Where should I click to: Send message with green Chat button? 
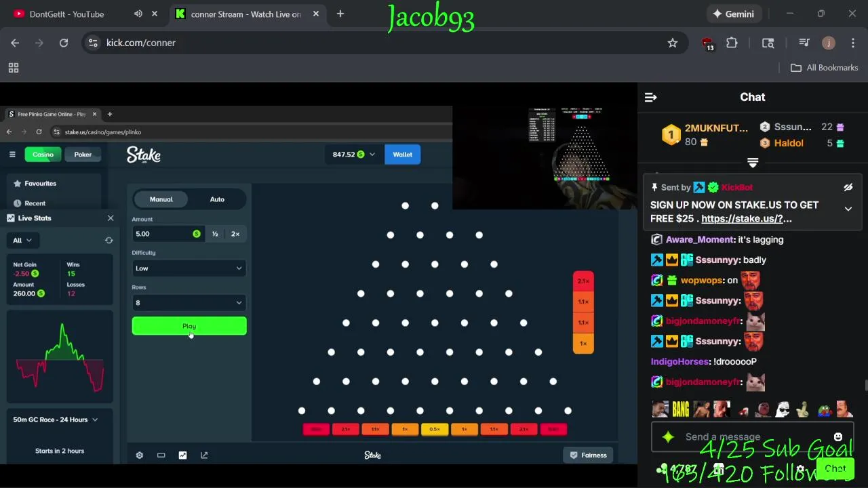pyautogui.click(x=835, y=469)
